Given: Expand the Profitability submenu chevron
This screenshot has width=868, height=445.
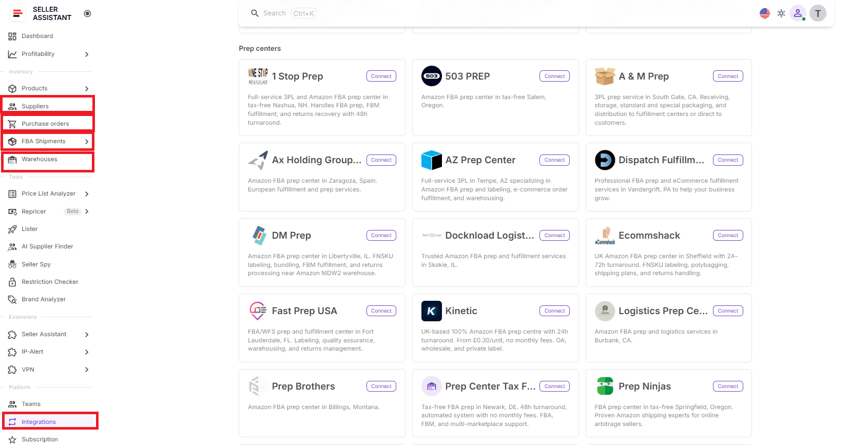Looking at the screenshot, I should coord(87,54).
